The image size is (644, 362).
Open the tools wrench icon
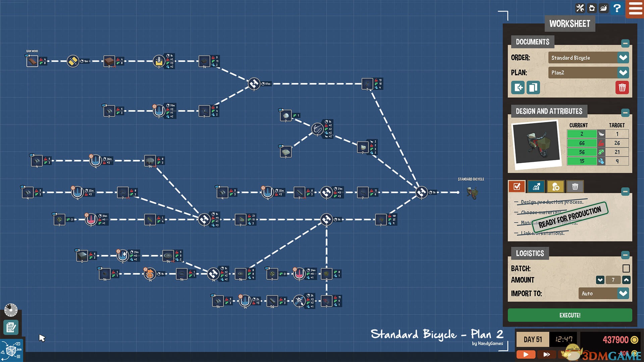click(580, 8)
